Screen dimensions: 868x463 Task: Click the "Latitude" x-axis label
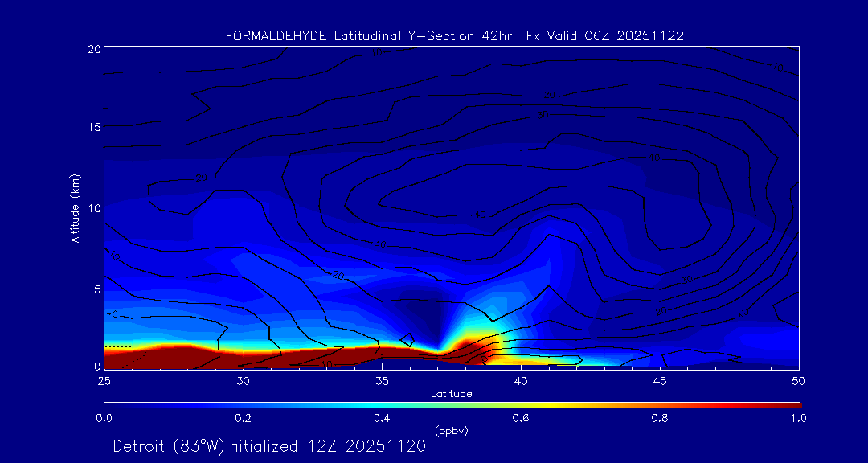(451, 393)
